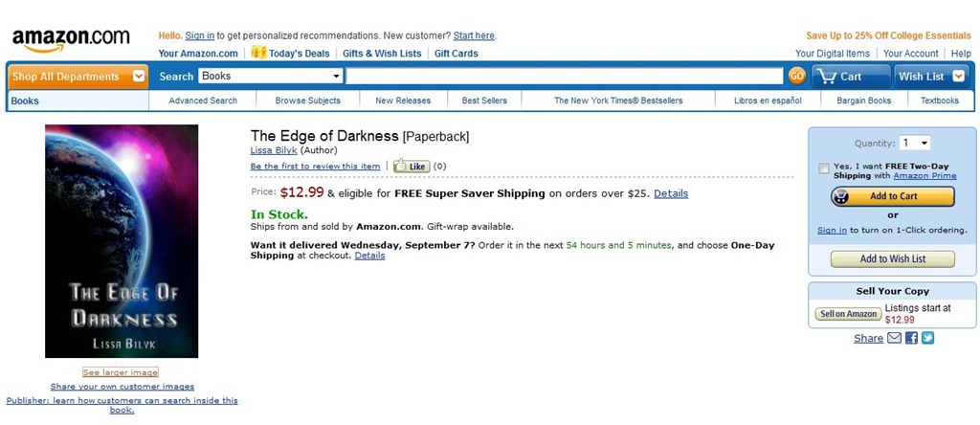
Task: Click the Like thumbs-up button
Action: point(412,167)
